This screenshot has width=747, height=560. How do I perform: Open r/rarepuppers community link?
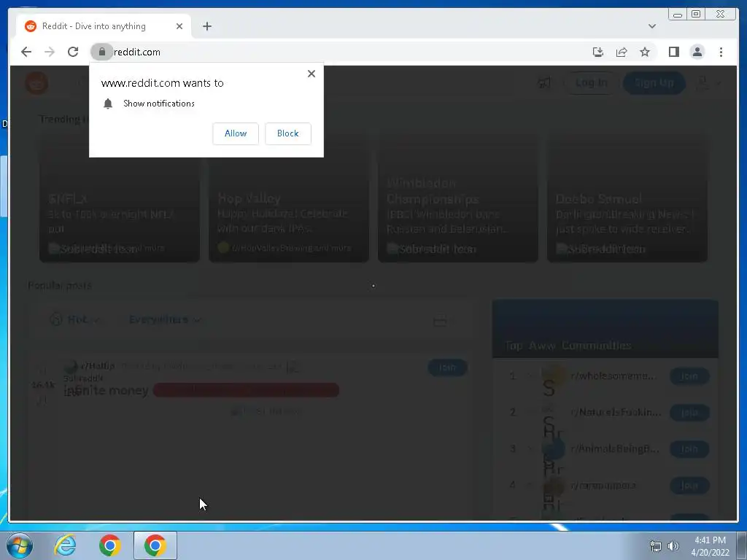tap(603, 486)
